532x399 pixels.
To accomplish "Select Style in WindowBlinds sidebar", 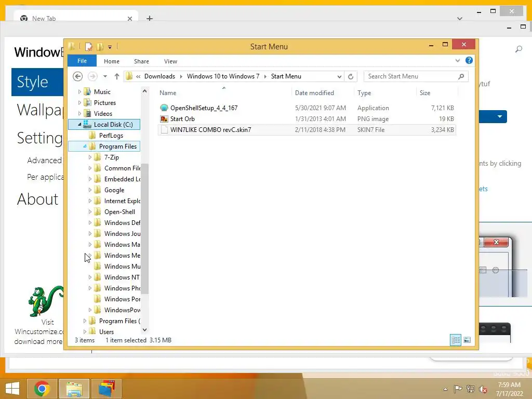I will 37,82.
